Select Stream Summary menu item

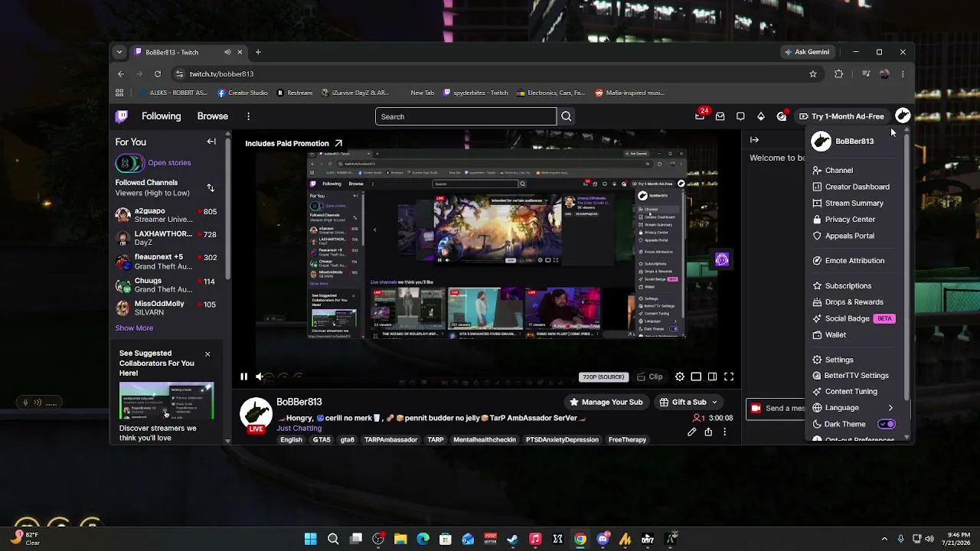coord(853,203)
